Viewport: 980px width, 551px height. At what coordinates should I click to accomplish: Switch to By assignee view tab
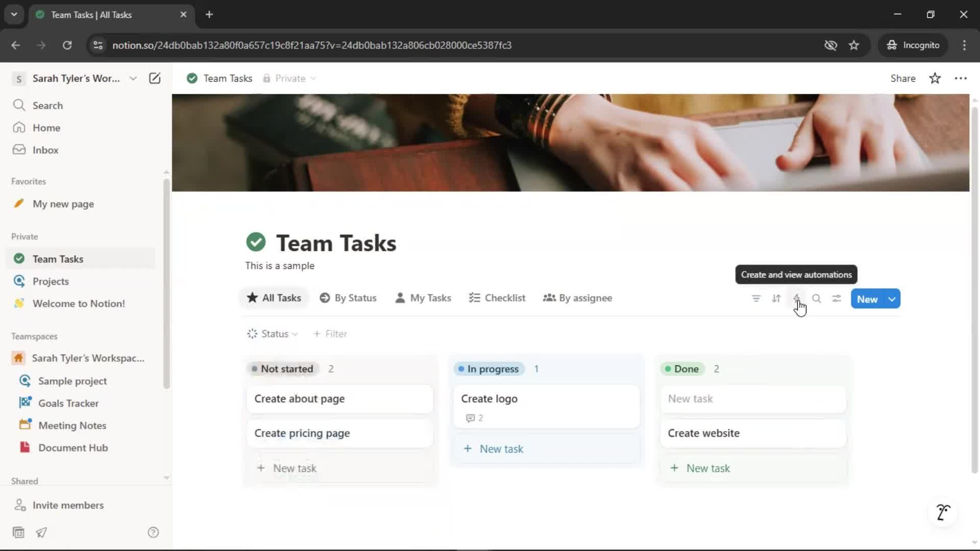(x=578, y=298)
